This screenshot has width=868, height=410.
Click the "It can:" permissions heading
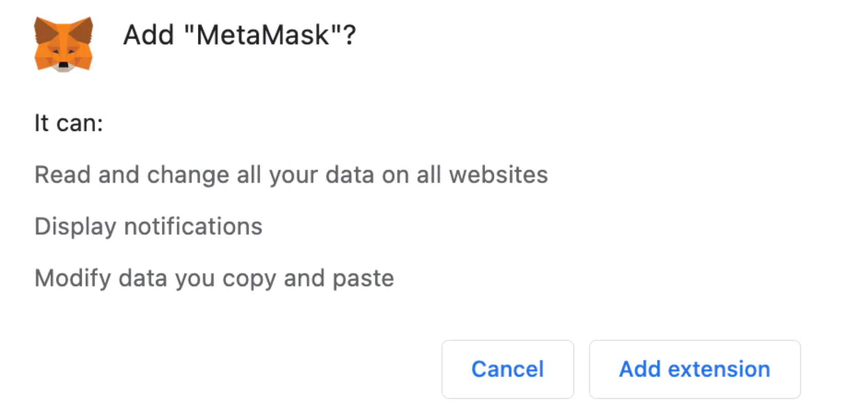pyautogui.click(x=69, y=123)
